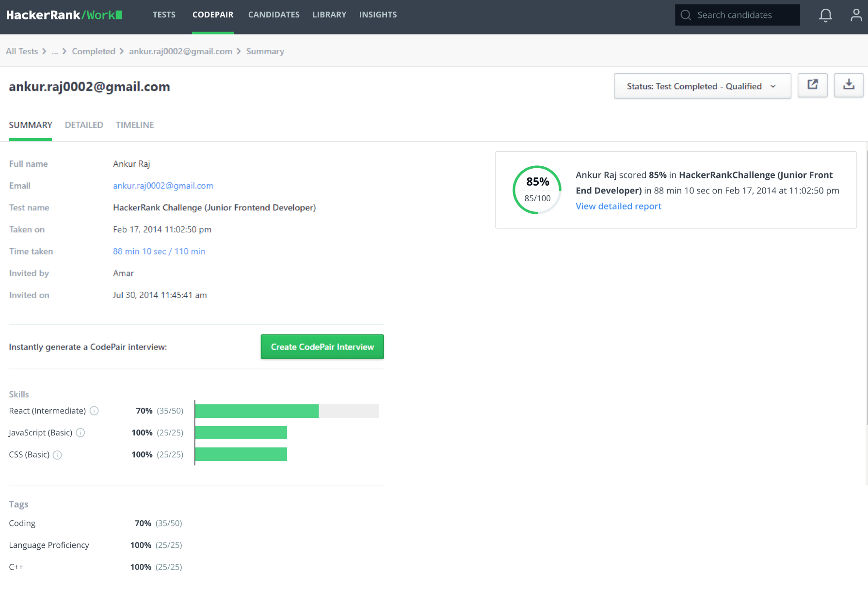
Task: Click the C++ tag row
Action: click(x=96, y=567)
